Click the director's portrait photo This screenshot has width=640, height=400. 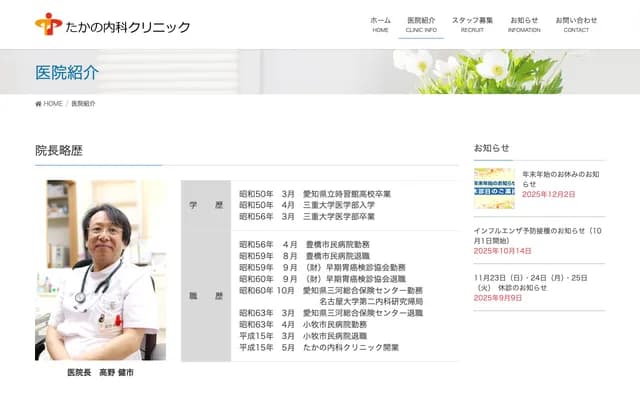click(100, 270)
